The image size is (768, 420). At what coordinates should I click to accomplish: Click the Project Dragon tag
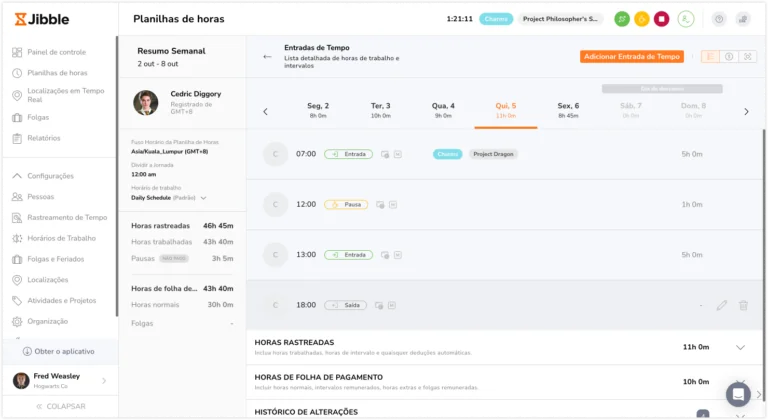tap(493, 154)
